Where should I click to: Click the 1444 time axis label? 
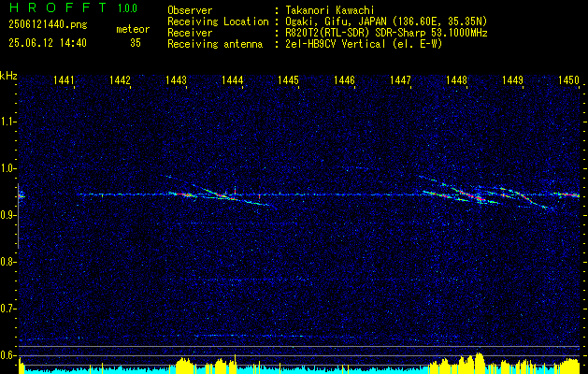(x=232, y=79)
